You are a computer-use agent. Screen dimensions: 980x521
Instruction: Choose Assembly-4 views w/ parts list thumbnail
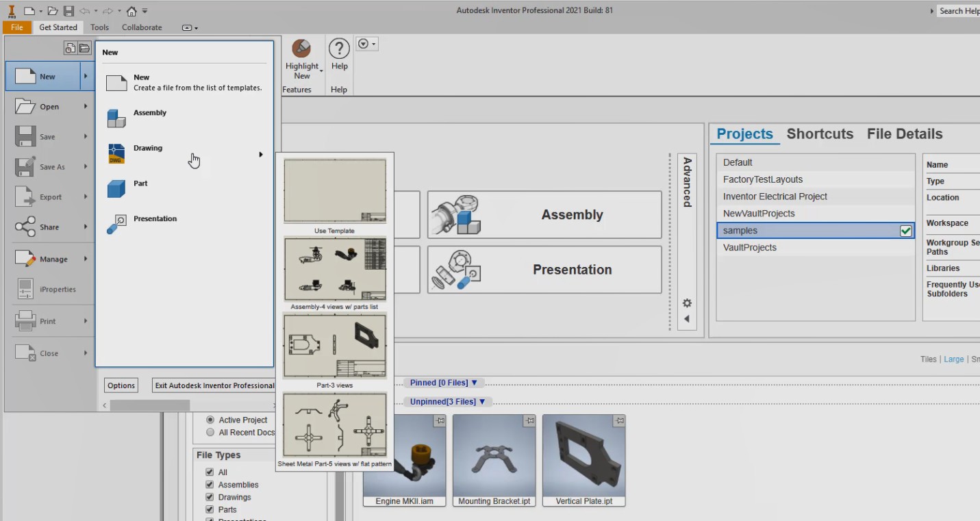[x=335, y=269]
